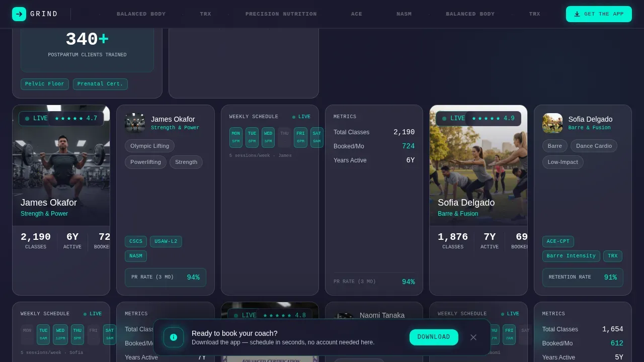
Task: Click the 4.9 star rating badge
Action: tap(493, 119)
